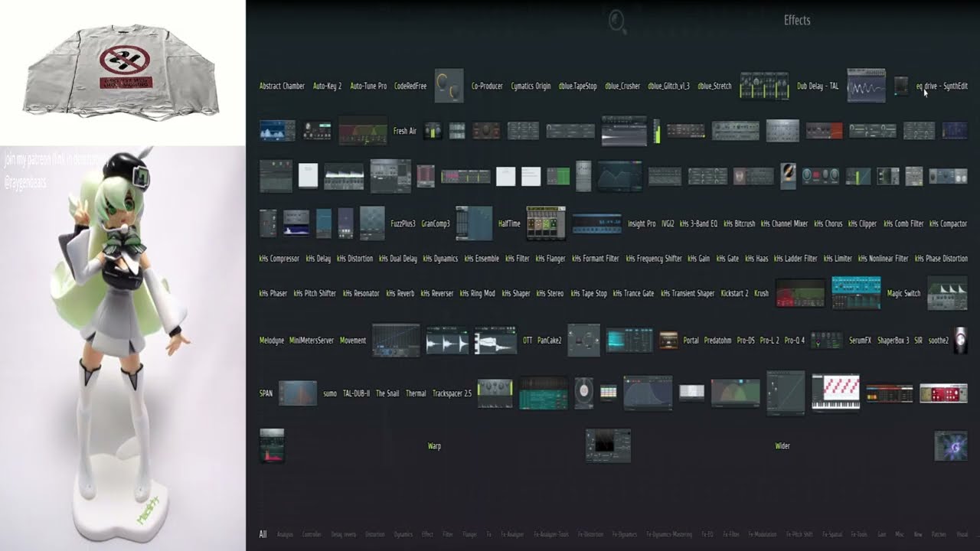
Task: Click the search magnifier icon at top
Action: 617,21
